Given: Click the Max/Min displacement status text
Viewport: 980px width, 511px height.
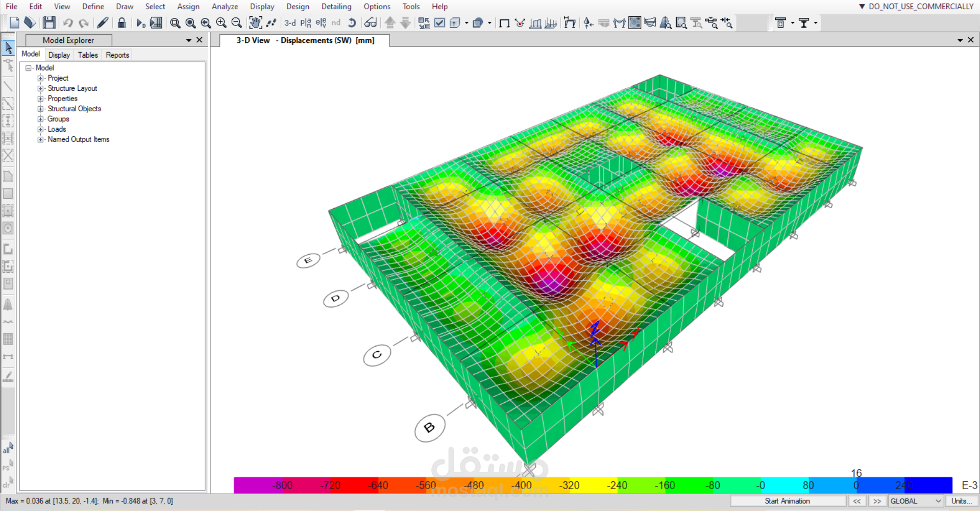Looking at the screenshot, I should click(x=89, y=501).
